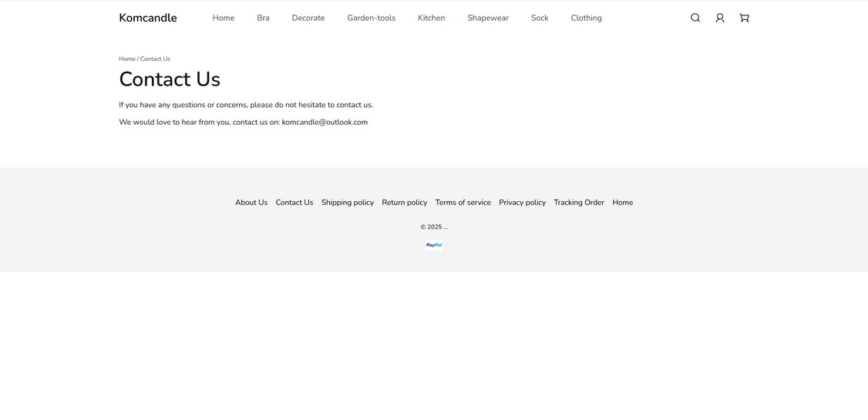868x420 pixels.
Task: Open Tracking Order footer link
Action: pyautogui.click(x=579, y=203)
